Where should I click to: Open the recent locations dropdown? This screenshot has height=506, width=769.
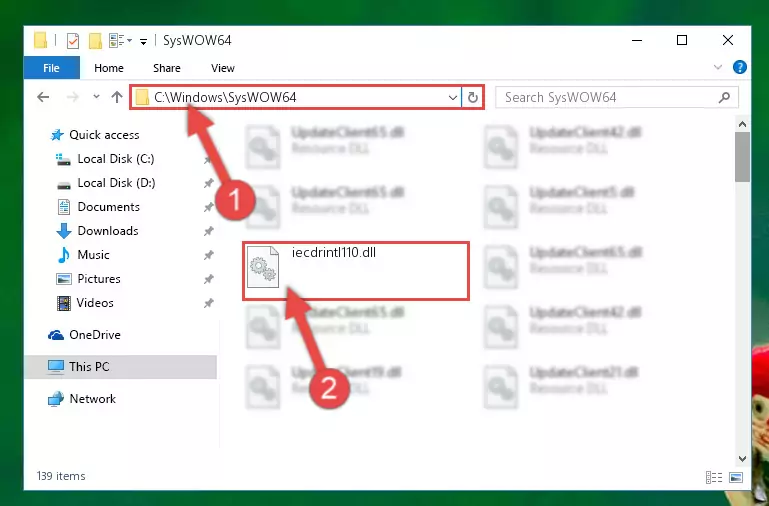[96, 97]
